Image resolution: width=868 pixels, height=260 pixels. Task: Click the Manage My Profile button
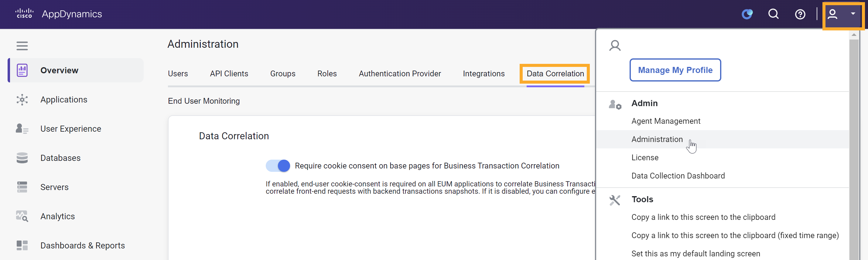click(x=675, y=70)
